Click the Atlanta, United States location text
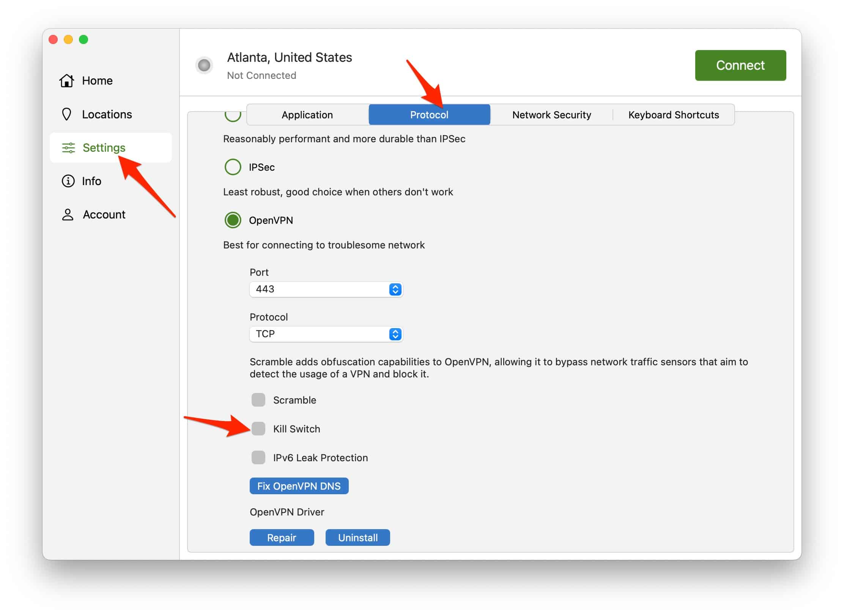Viewport: 844px width, 616px height. point(290,57)
